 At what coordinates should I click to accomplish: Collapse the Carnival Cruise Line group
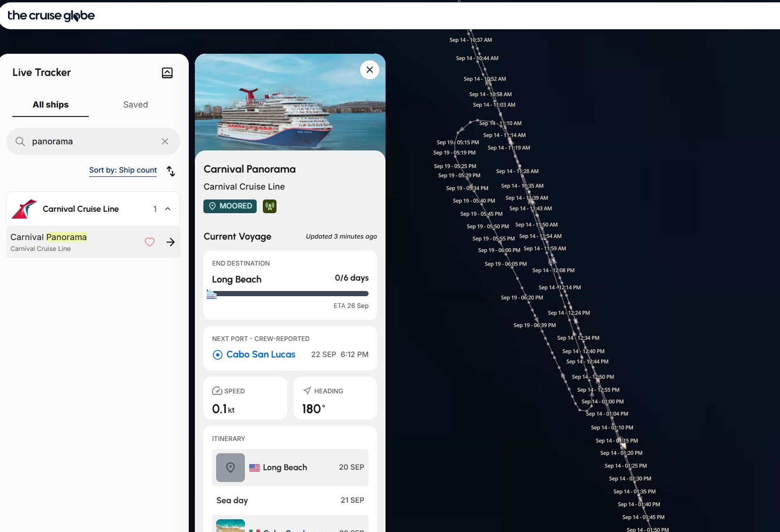pos(168,209)
